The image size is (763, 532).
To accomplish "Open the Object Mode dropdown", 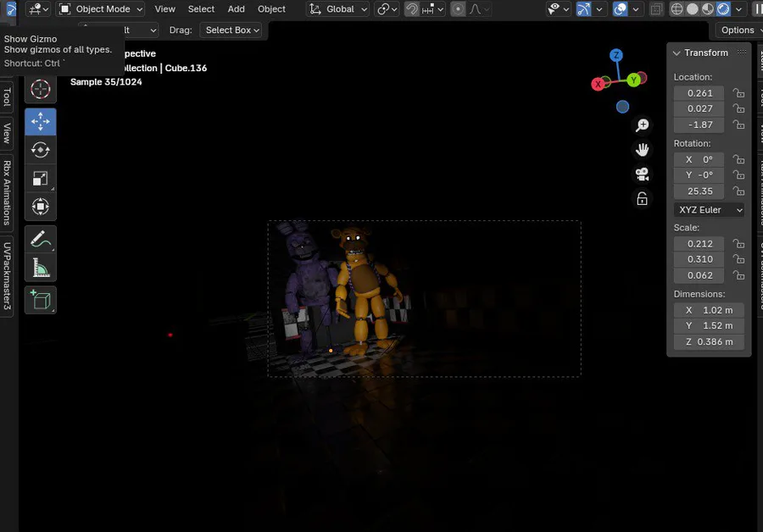I will click(x=101, y=9).
